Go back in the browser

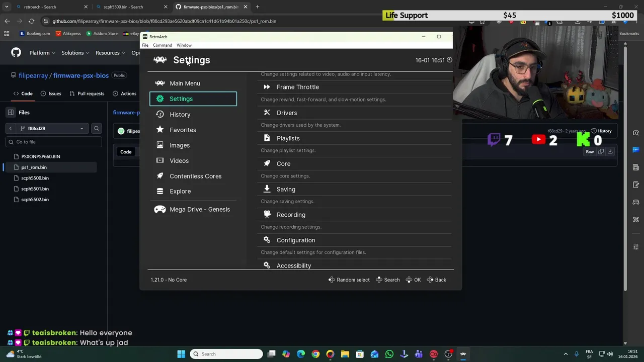pyautogui.click(x=7, y=21)
